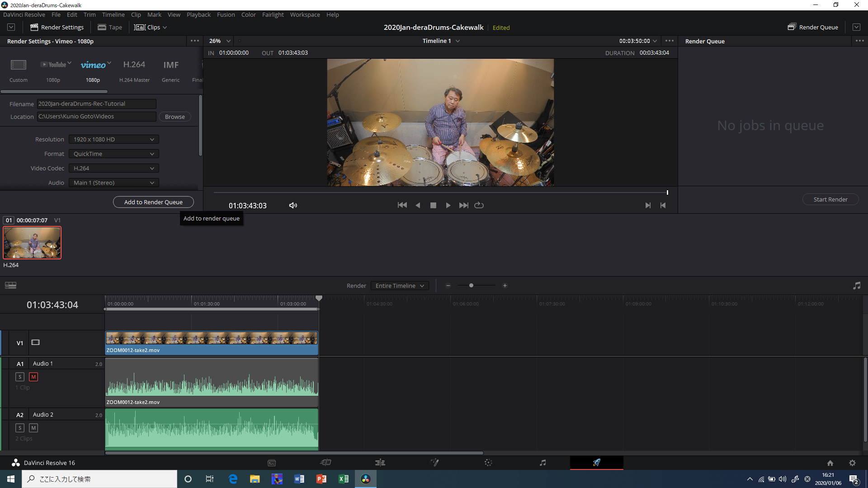Image resolution: width=868 pixels, height=488 pixels.
Task: Expand the Clips options chevron
Action: tap(165, 28)
